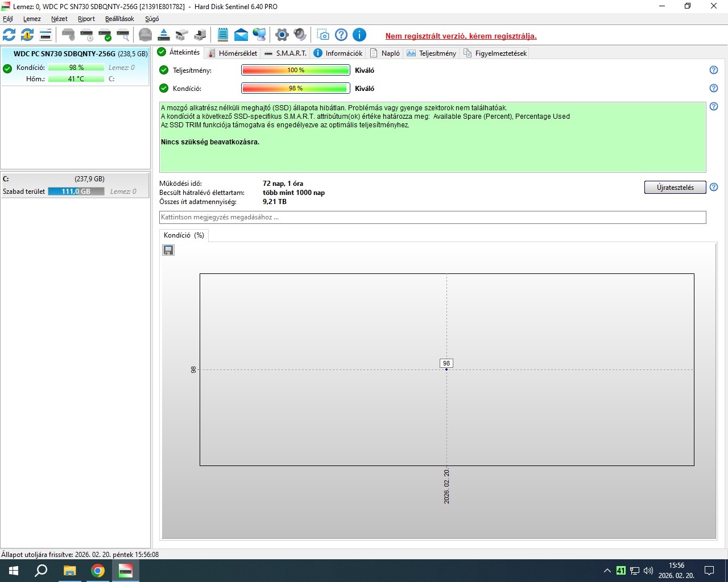Open the Lemez menu
The image size is (728, 582).
coord(32,19)
